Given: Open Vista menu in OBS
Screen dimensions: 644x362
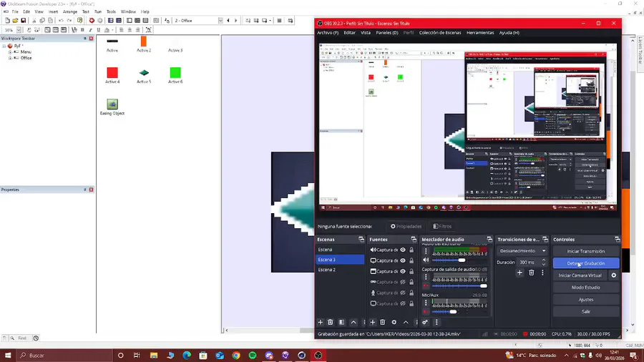Looking at the screenshot, I should point(366,33).
